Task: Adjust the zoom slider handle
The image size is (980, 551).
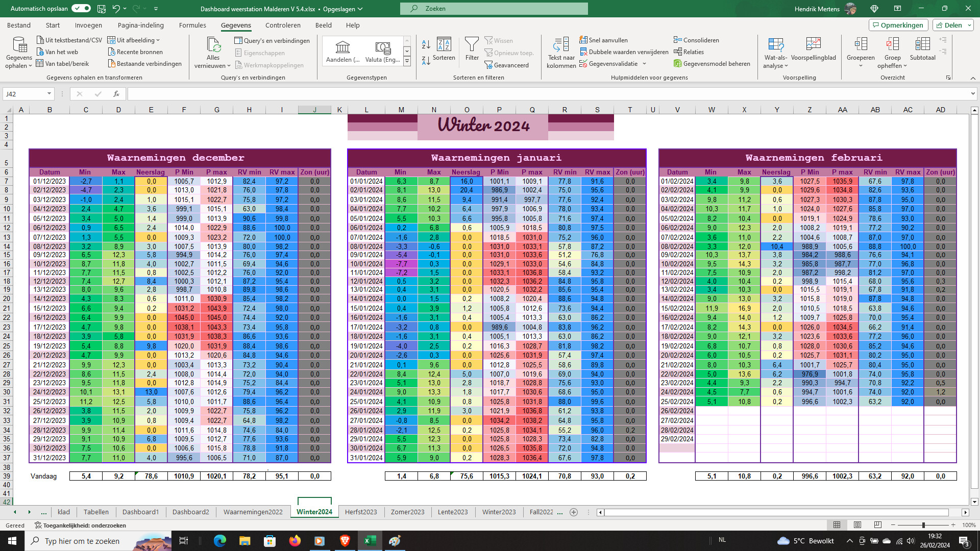Action: tap(923, 525)
